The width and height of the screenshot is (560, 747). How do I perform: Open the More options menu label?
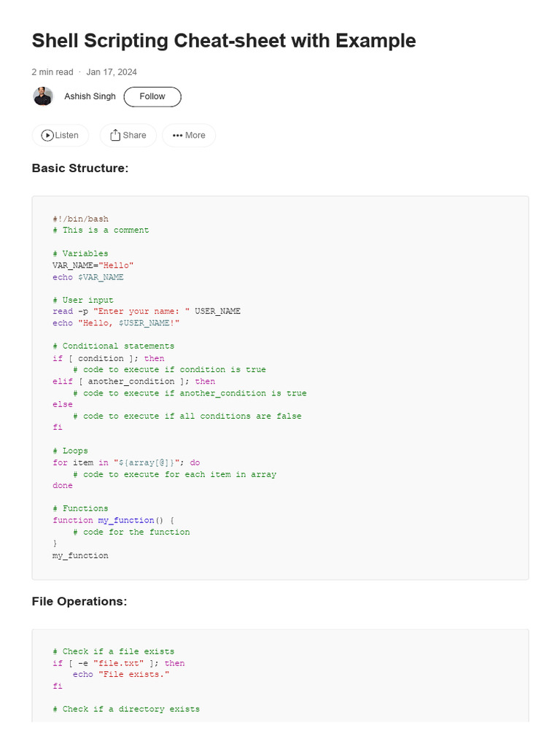click(195, 135)
